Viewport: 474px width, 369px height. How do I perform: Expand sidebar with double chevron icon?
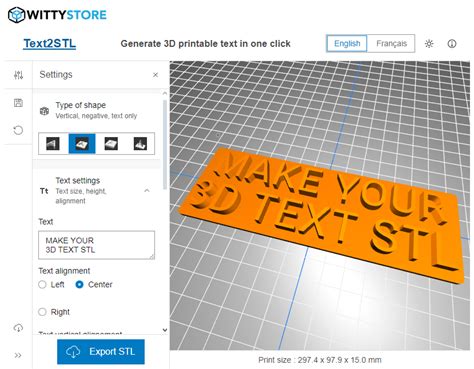[18, 355]
